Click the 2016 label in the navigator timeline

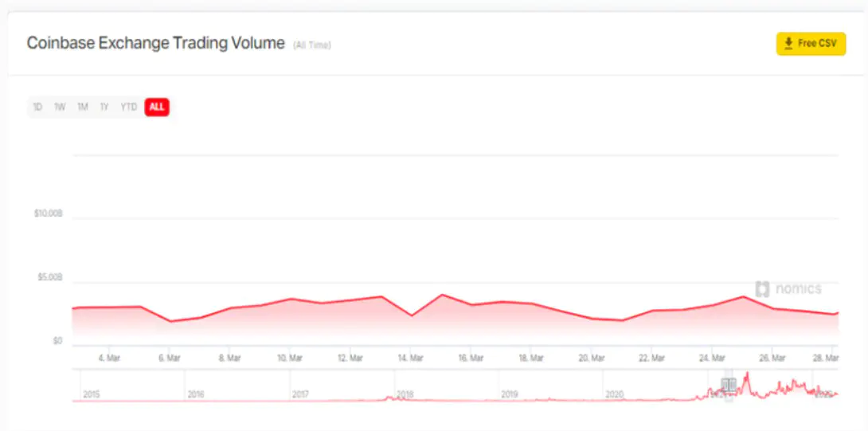196,394
